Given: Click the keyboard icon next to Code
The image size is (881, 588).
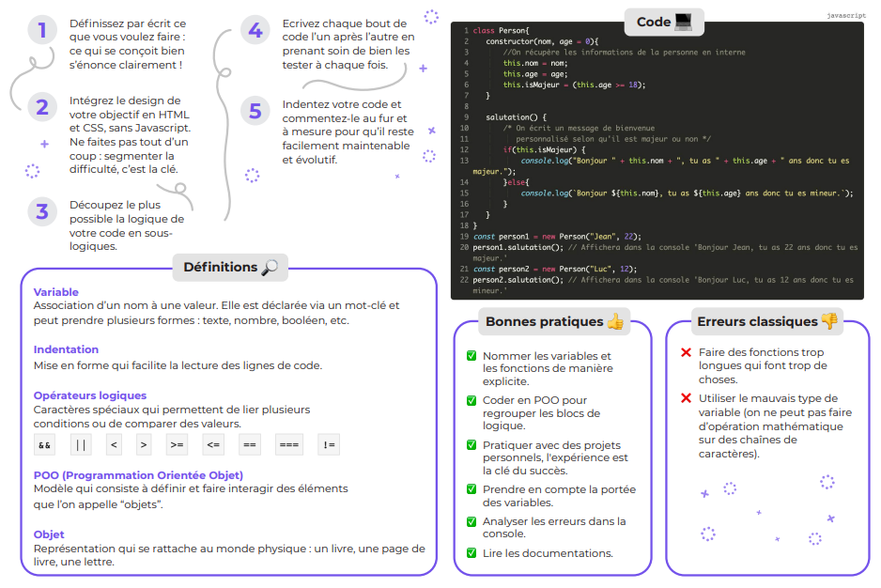Looking at the screenshot, I should click(x=686, y=21).
